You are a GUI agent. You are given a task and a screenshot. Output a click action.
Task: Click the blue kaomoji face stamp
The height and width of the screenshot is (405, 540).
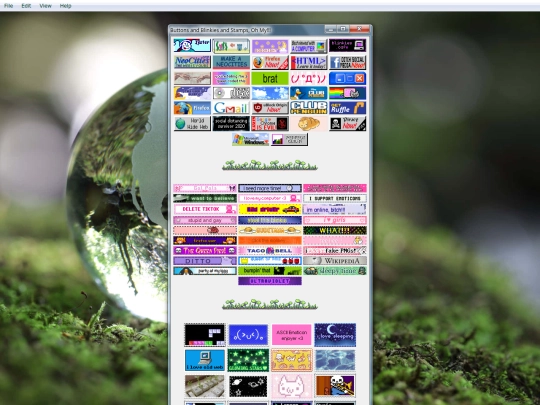248,335
